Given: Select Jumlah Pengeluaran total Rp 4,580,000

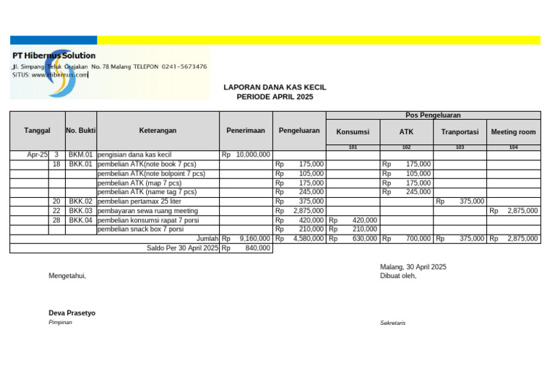Looking at the screenshot, I should click(x=299, y=239).
